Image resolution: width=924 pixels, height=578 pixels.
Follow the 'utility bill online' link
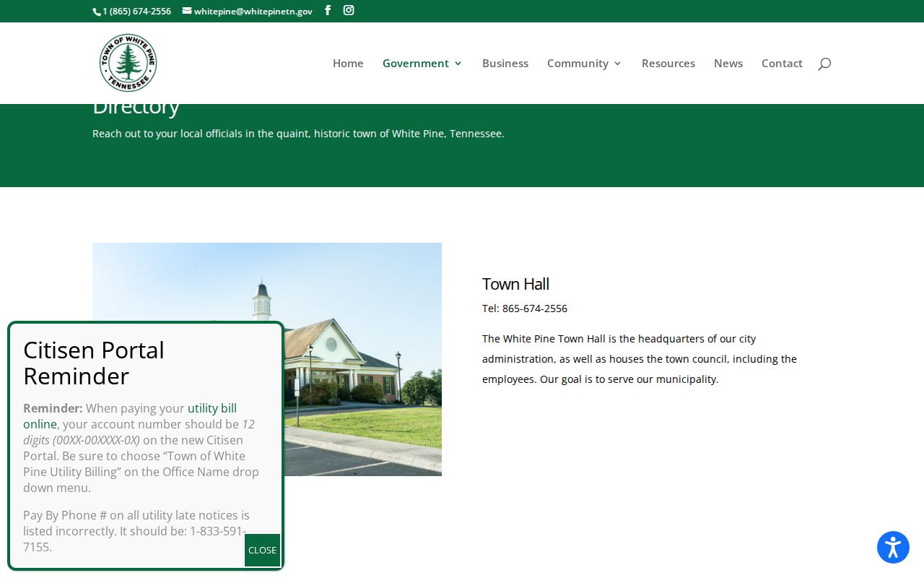[x=130, y=416]
